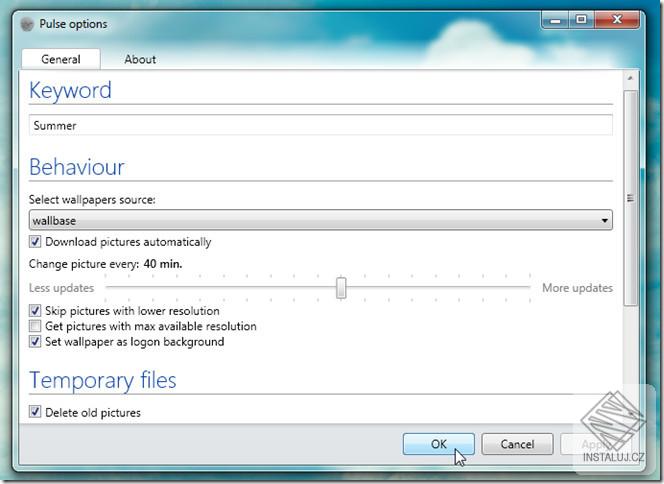The height and width of the screenshot is (484, 664).
Task: Click the Pulse options title bar icon
Action: (27, 24)
